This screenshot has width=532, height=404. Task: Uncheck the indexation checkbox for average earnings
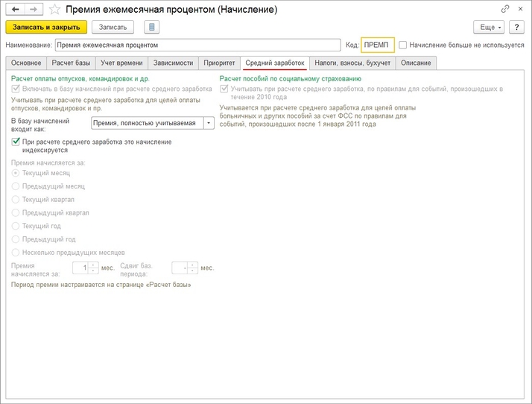tap(16, 142)
